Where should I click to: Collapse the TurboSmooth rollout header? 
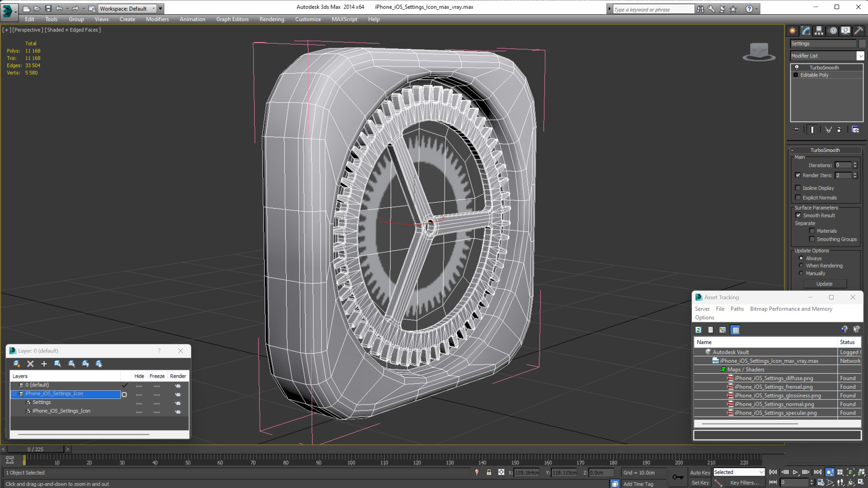point(825,150)
